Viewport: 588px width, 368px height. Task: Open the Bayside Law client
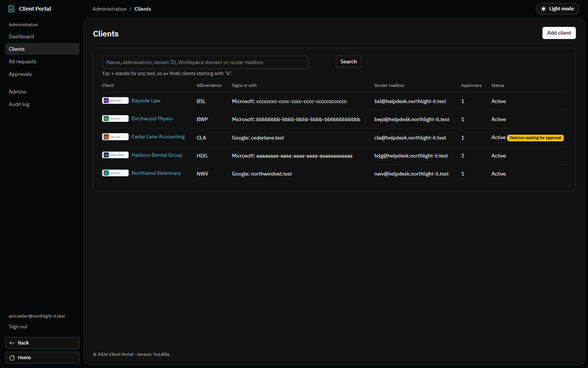coord(146,100)
